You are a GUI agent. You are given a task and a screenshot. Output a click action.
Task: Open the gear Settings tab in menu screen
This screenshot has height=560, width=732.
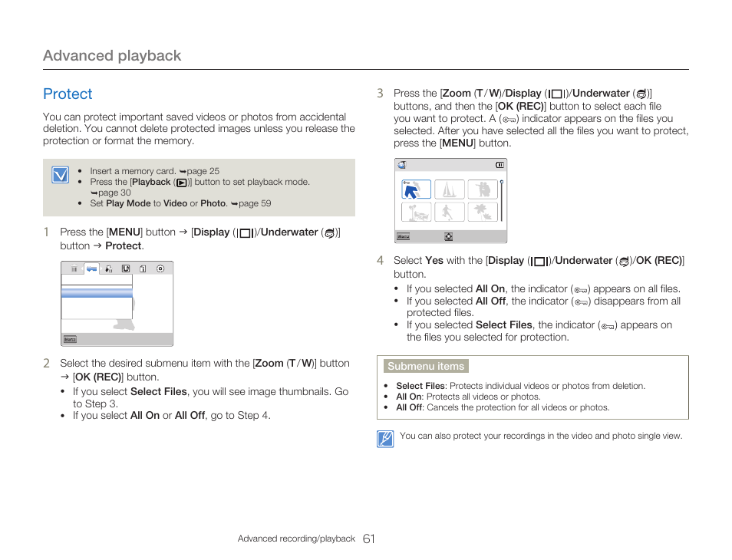pos(160,268)
